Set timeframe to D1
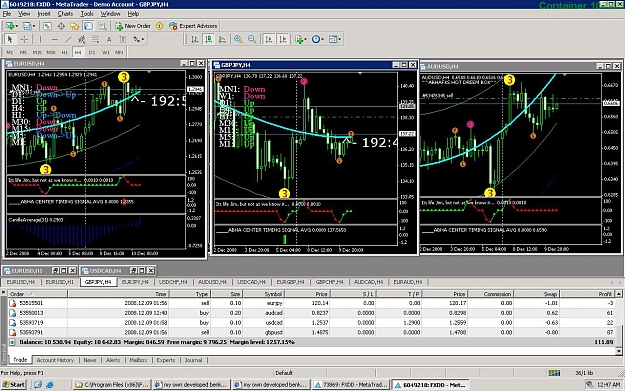This screenshot has width=625, height=391. [92, 52]
